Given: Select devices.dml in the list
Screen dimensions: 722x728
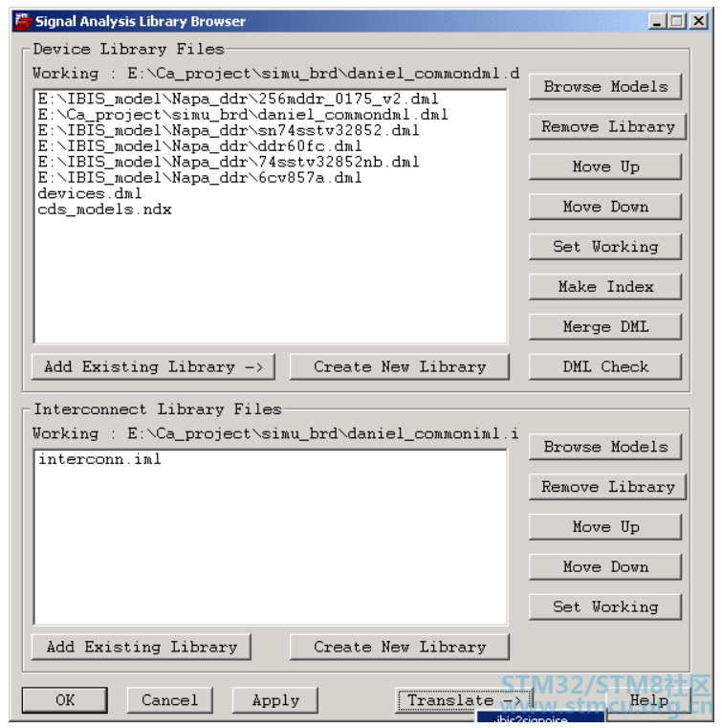Looking at the screenshot, I should 90,193.
